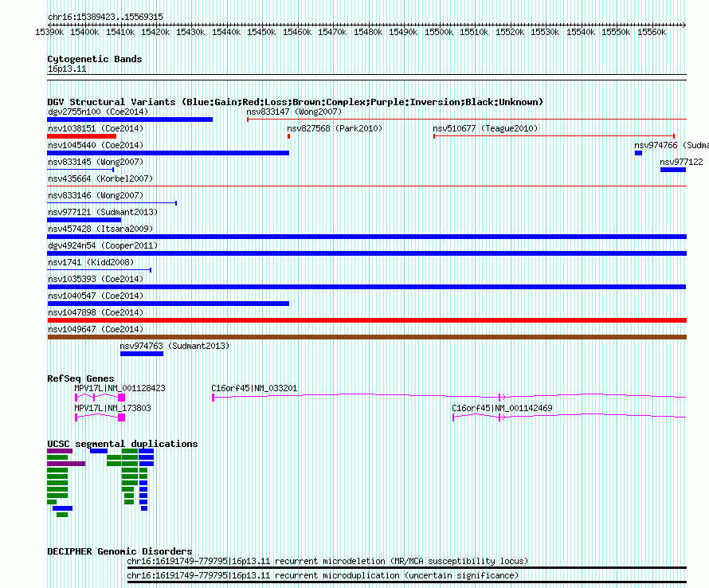709x588 pixels.
Task: Select the nsv827568 (Park2010) variant label
Action: [x=335, y=128]
